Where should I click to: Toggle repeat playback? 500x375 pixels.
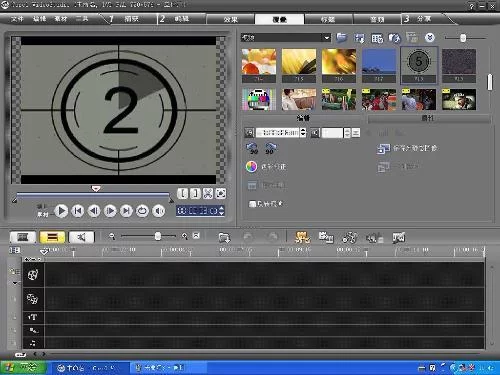(x=142, y=211)
